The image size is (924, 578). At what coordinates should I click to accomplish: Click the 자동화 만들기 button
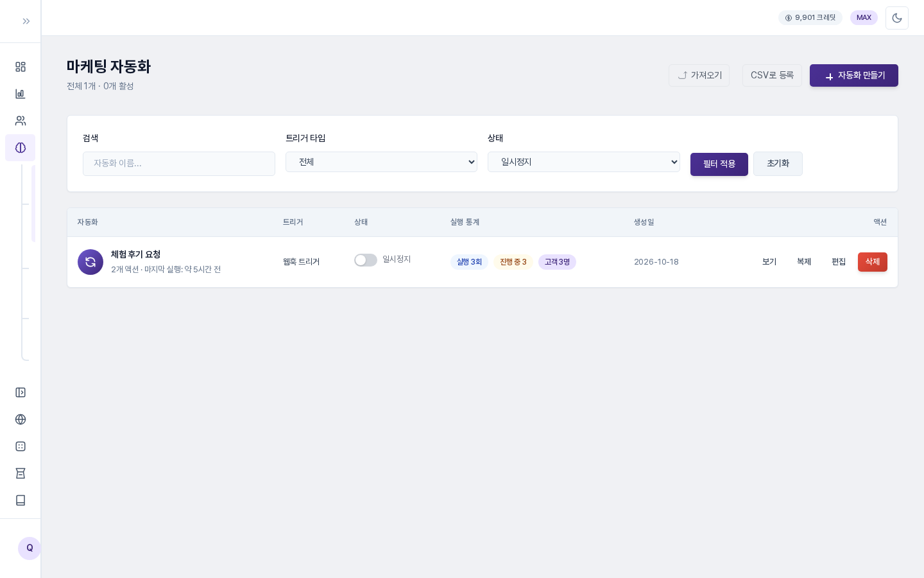click(x=854, y=75)
